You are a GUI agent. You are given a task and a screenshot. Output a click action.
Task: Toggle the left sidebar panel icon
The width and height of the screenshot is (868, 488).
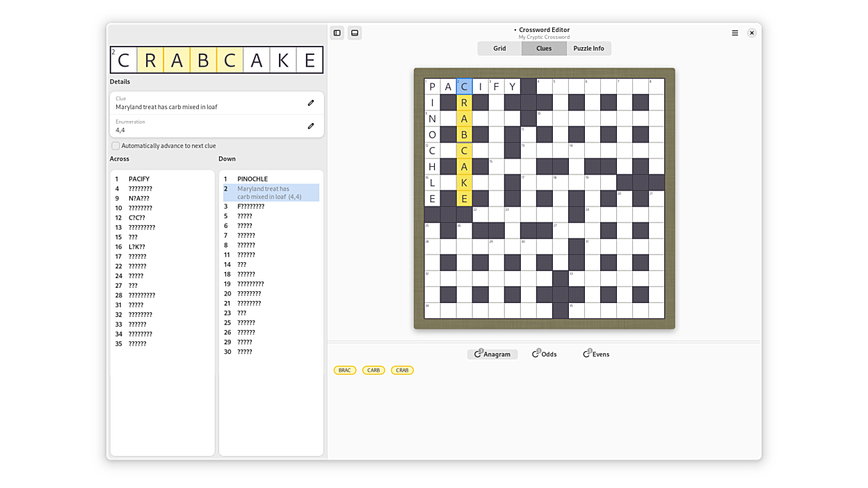click(x=337, y=33)
